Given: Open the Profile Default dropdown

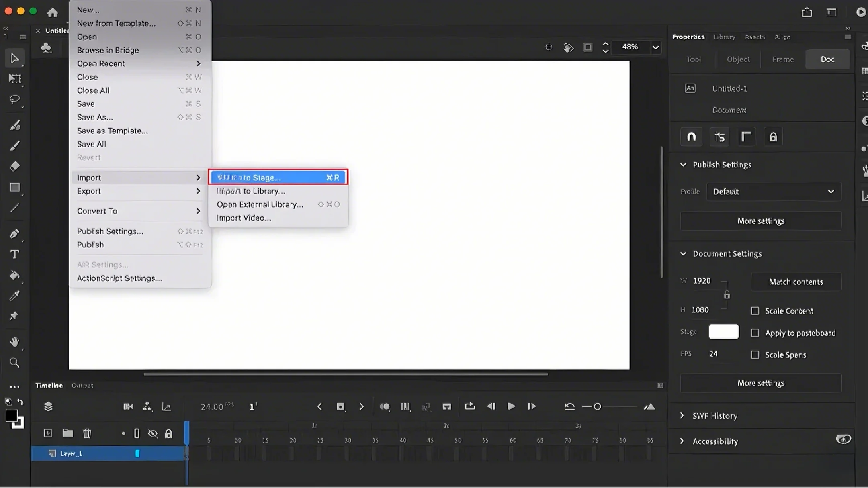Looking at the screenshot, I should point(773,192).
